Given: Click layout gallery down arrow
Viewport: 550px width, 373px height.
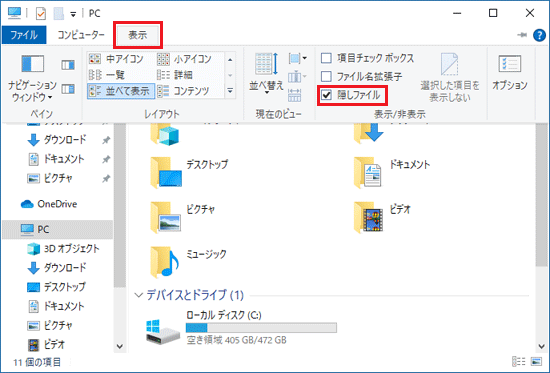Looking at the screenshot, I should click(230, 75).
